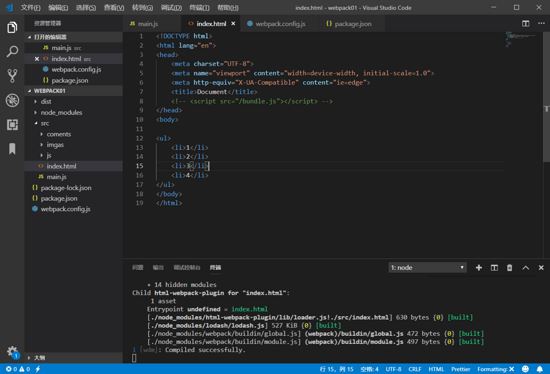Open the '1: node' terminal dropdown
This screenshot has width=550, height=374.
click(428, 268)
